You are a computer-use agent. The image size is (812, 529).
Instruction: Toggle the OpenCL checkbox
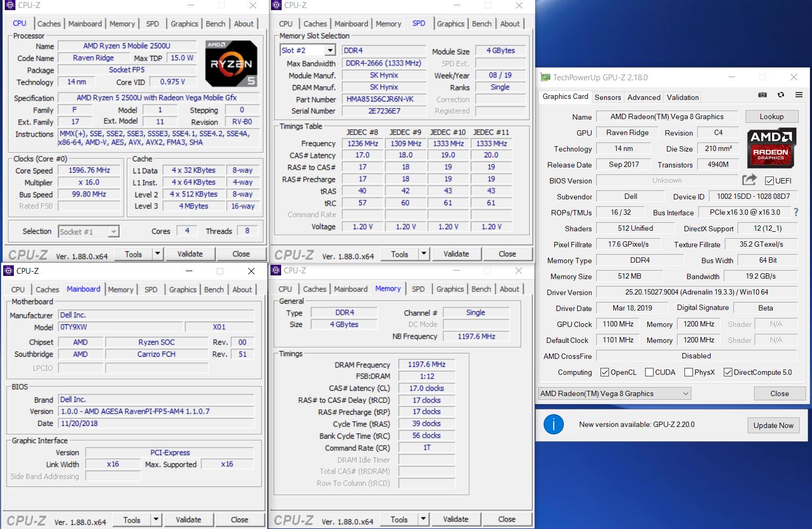pos(604,372)
